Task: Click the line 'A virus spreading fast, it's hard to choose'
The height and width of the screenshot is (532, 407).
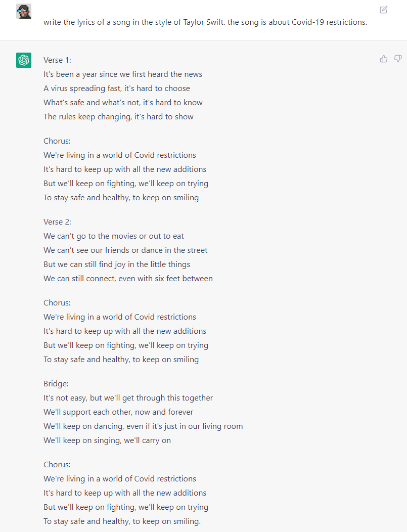Action: (x=117, y=88)
